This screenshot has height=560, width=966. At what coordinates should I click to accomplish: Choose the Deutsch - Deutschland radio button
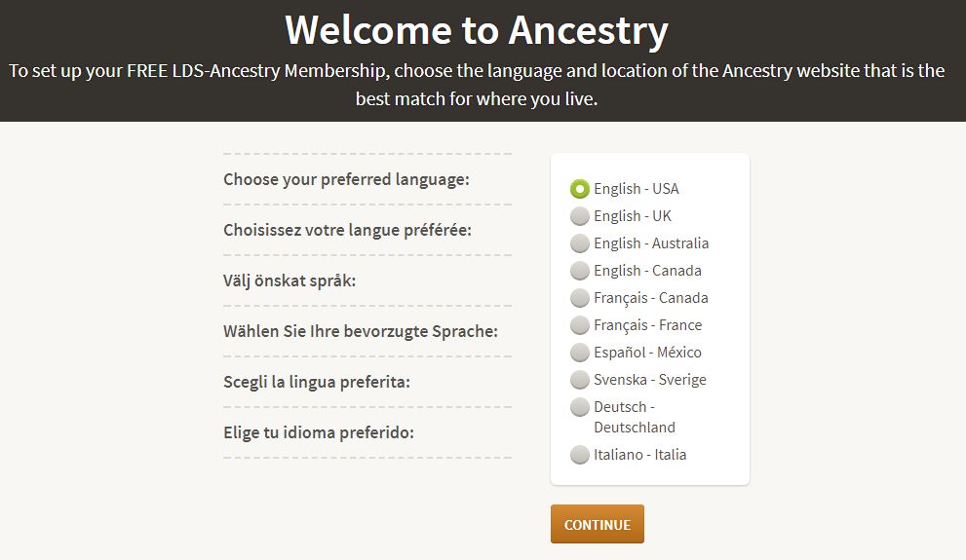(x=580, y=407)
